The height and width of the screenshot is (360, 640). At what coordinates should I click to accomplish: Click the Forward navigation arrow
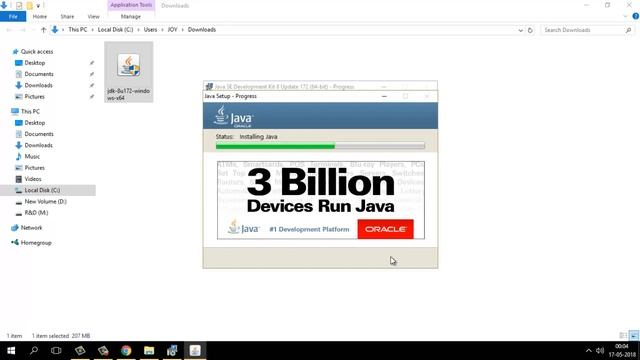(x=23, y=30)
